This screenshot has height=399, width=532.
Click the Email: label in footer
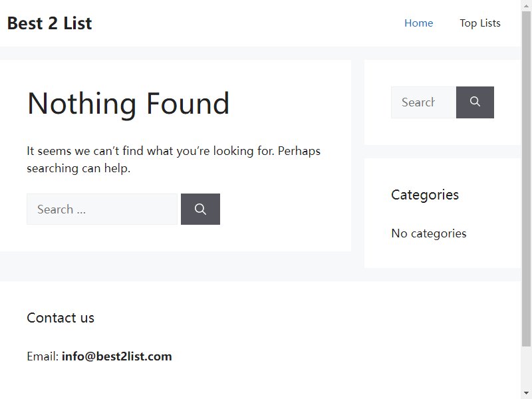click(x=43, y=356)
